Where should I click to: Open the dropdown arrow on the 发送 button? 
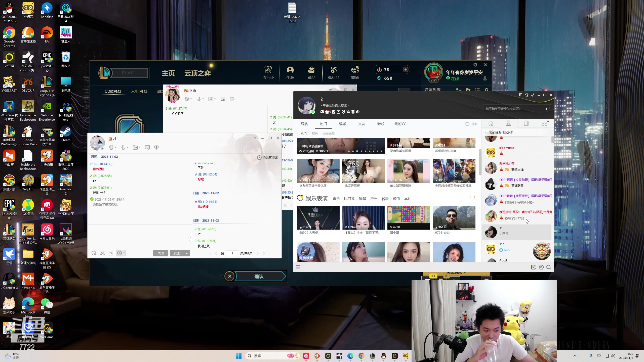187,253
